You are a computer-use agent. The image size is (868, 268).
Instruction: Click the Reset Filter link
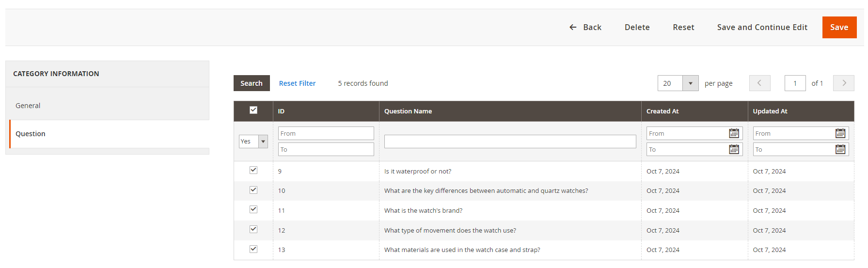click(x=297, y=83)
